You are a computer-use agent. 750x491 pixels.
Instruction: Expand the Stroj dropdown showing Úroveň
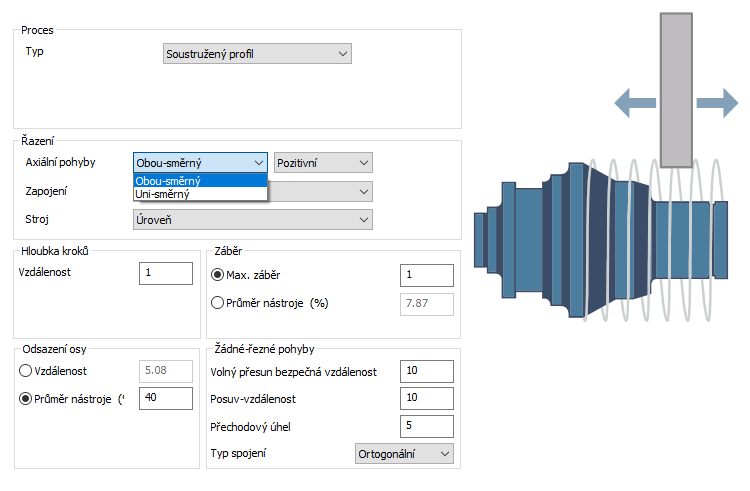point(253,220)
